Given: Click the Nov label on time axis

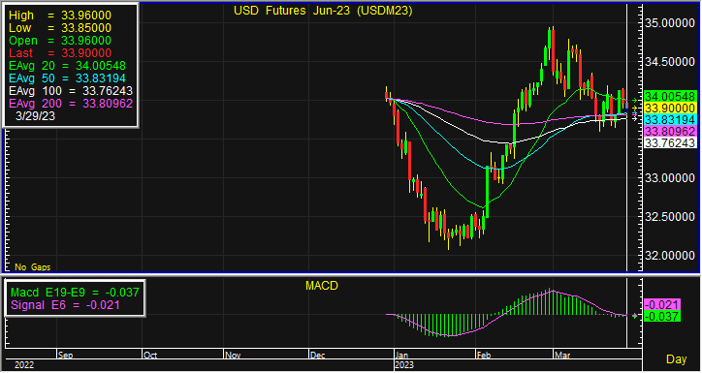Looking at the screenshot, I should pos(233,355).
